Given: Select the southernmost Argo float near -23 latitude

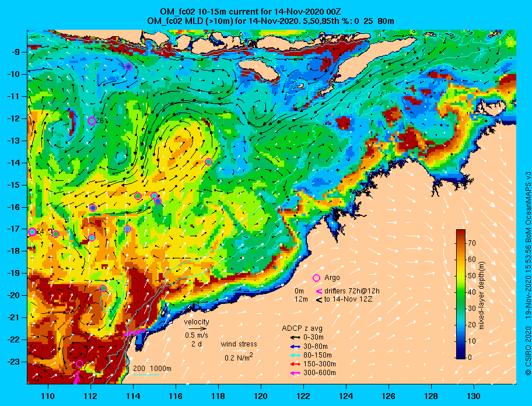Looking at the screenshot, I should point(79,363).
